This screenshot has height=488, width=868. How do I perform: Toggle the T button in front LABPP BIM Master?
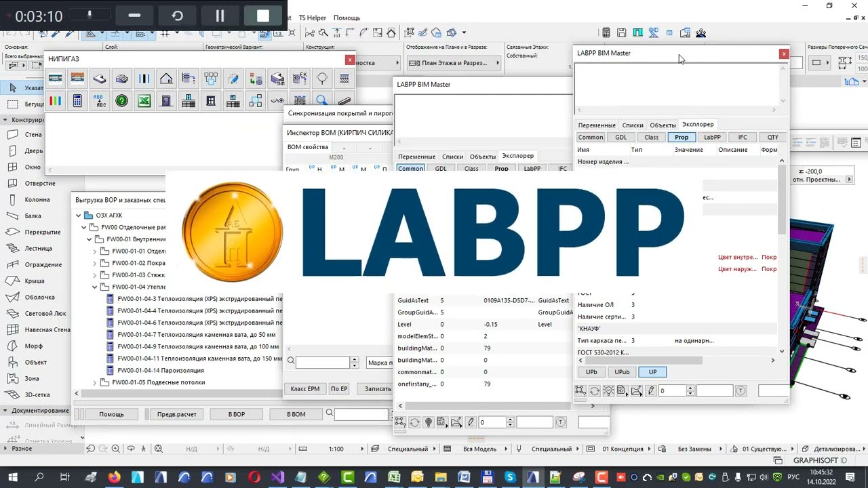pos(741,390)
